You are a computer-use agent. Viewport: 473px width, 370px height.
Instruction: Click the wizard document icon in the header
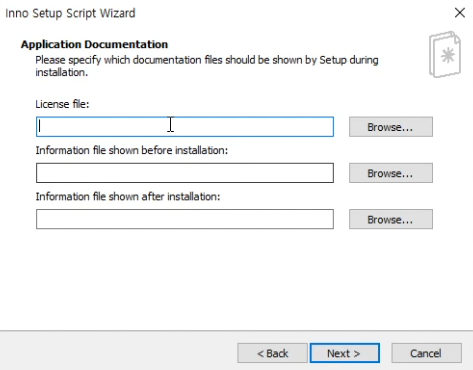tap(445, 54)
